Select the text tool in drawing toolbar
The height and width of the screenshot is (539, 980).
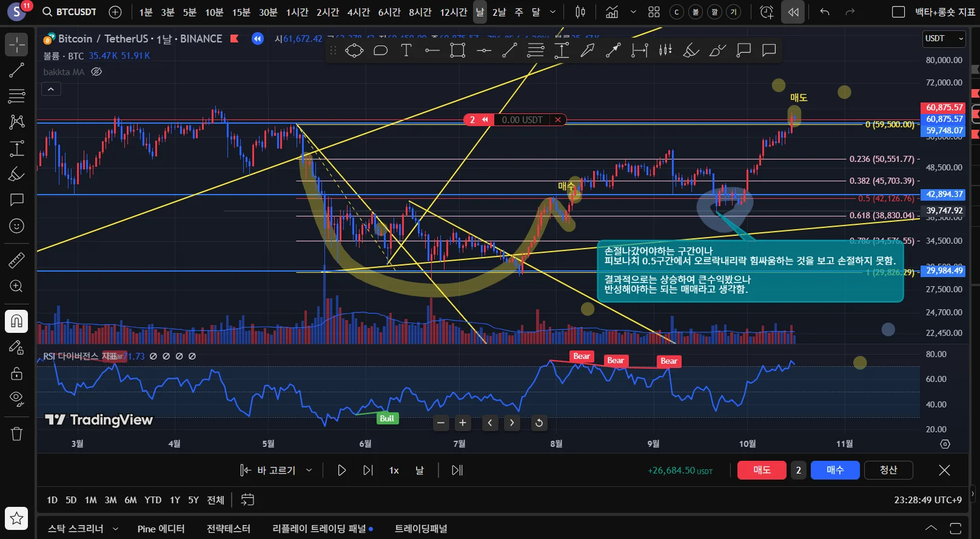click(406, 50)
